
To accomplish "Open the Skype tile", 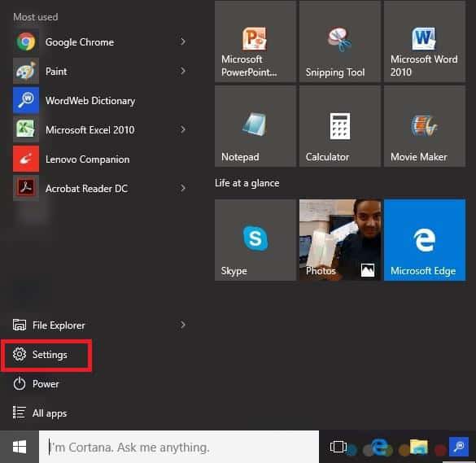I will (255, 240).
